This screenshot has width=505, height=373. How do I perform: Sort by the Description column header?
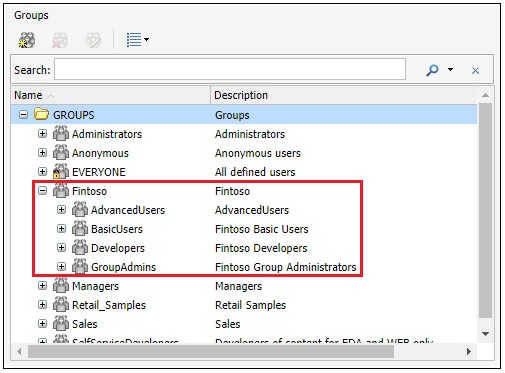click(344, 95)
